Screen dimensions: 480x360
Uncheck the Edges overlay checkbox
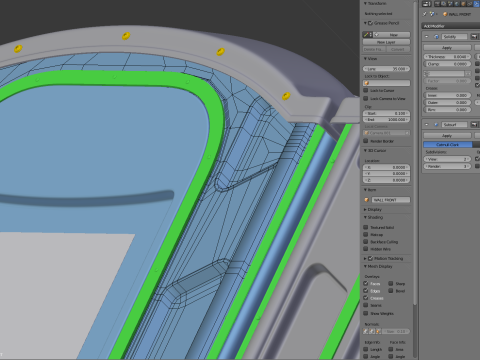pyautogui.click(x=366, y=291)
